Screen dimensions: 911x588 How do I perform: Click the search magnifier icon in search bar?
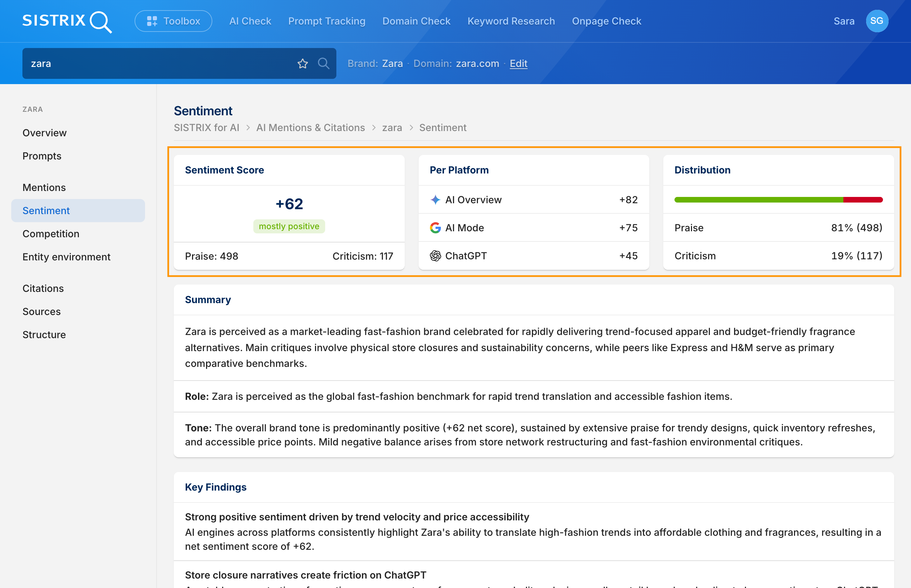(x=323, y=63)
